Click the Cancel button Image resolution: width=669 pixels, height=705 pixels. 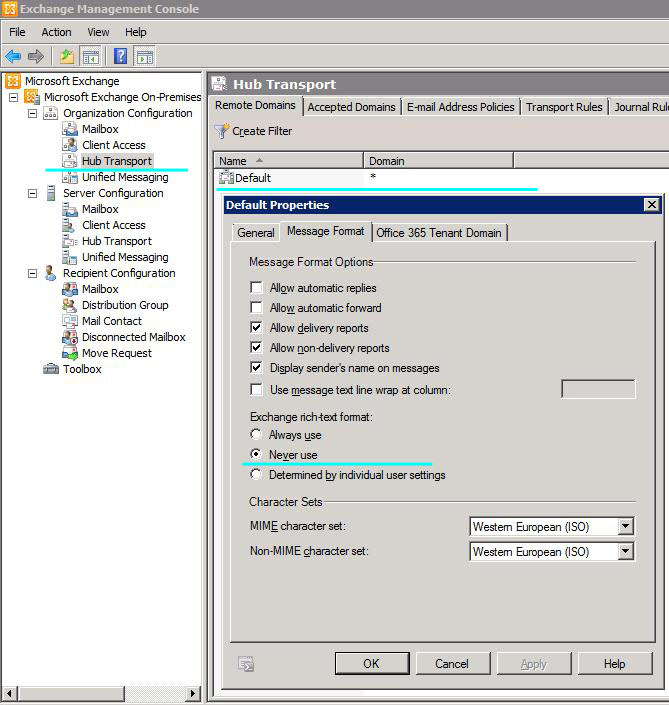point(452,664)
